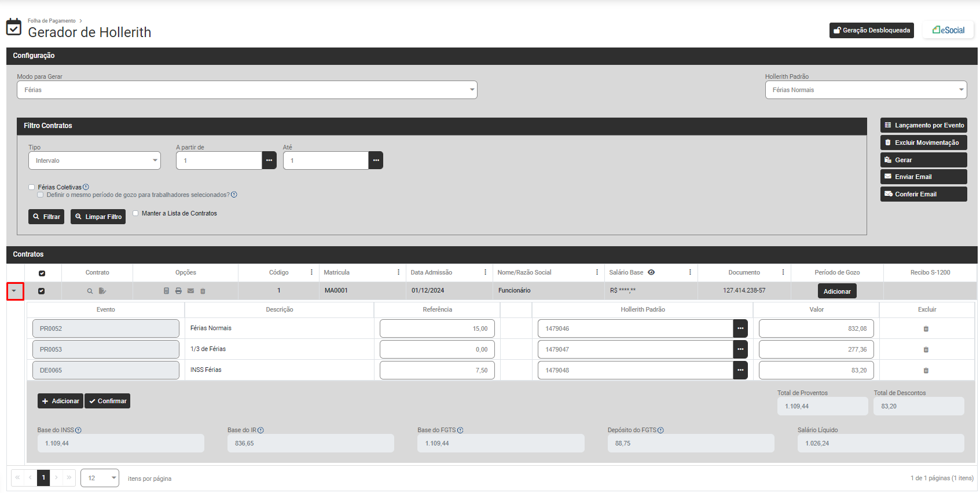
Task: Click the printer icon in the contract row
Action: (x=178, y=291)
